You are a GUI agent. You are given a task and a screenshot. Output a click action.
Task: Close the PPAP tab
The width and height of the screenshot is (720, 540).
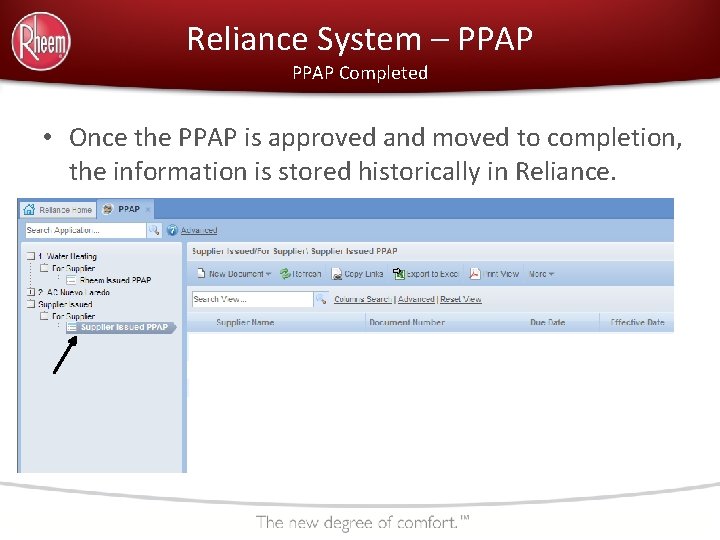pos(148,210)
